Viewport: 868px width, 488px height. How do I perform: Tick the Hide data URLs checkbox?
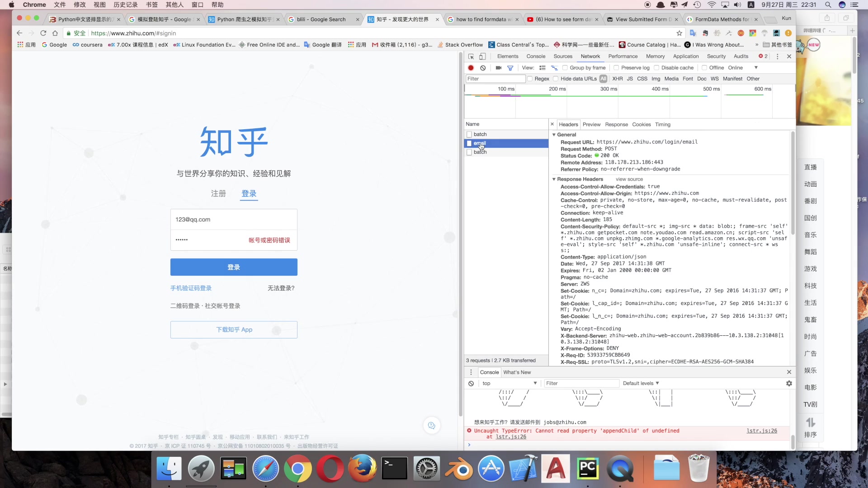point(556,79)
